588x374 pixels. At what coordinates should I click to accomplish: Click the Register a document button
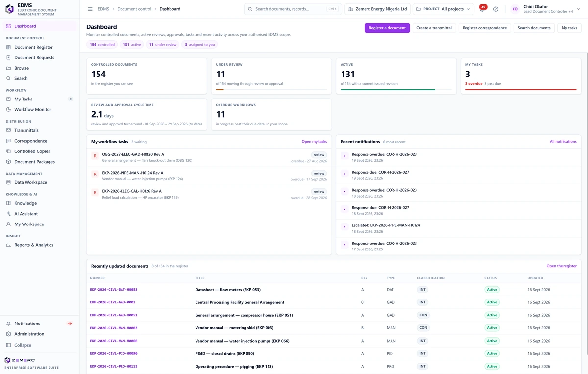tap(387, 28)
